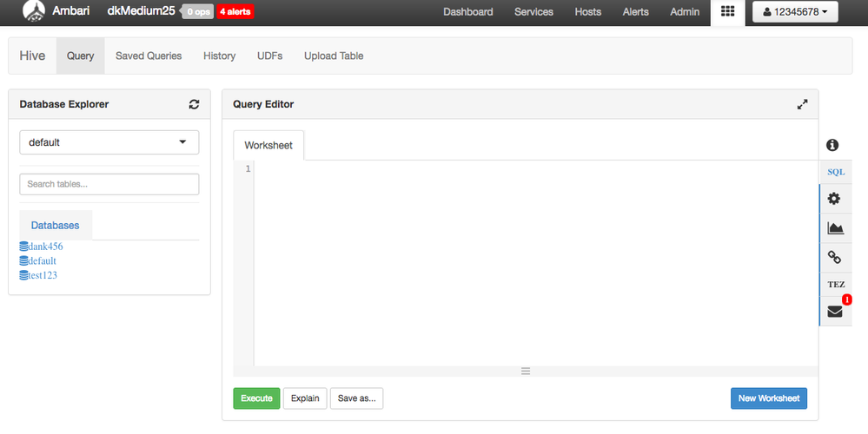This screenshot has height=434, width=868.
Task: Click the Execute button
Action: point(256,398)
